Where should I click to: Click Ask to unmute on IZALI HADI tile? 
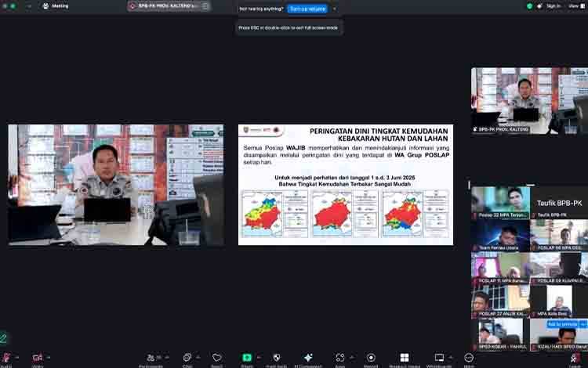pos(562,324)
